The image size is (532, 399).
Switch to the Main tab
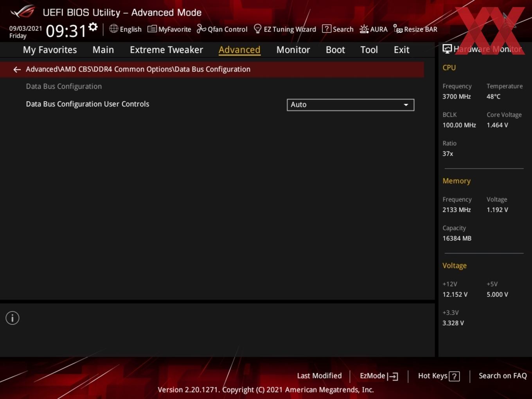point(103,50)
